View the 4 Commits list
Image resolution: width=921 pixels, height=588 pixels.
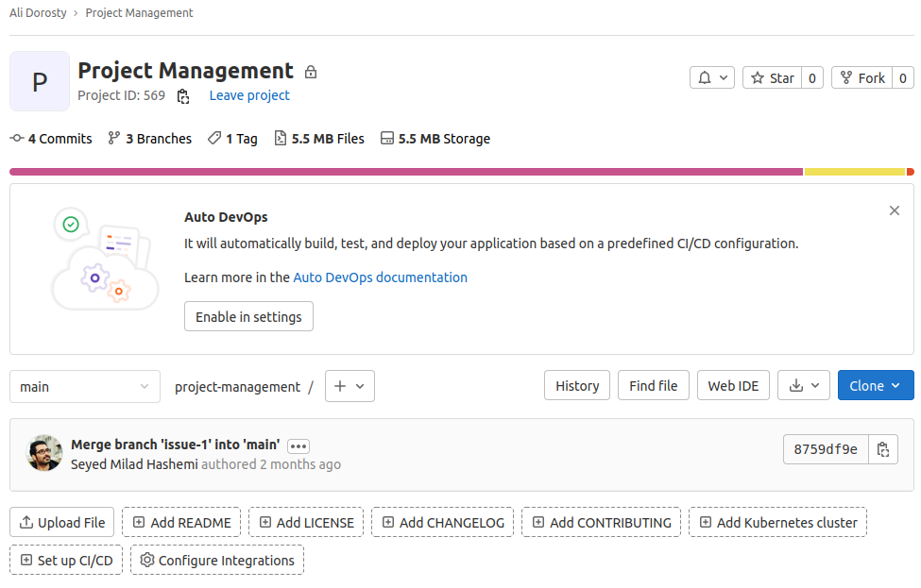(x=52, y=139)
